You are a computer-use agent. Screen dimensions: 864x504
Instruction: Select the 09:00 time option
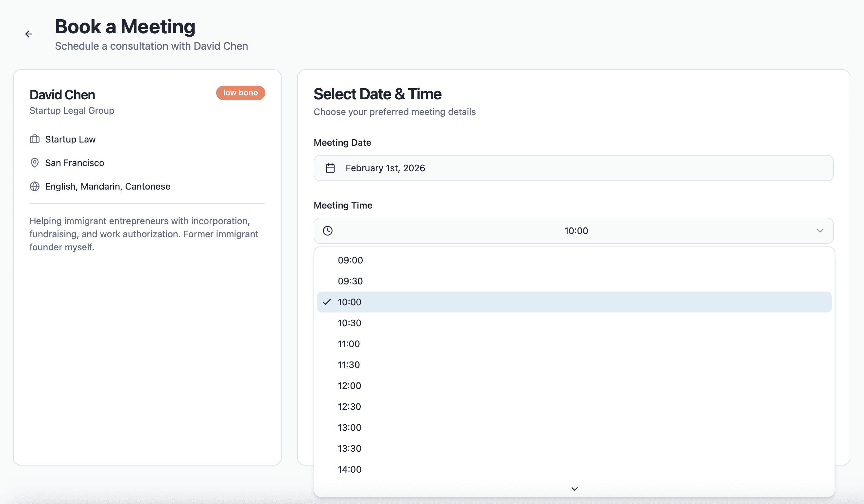pos(350,260)
